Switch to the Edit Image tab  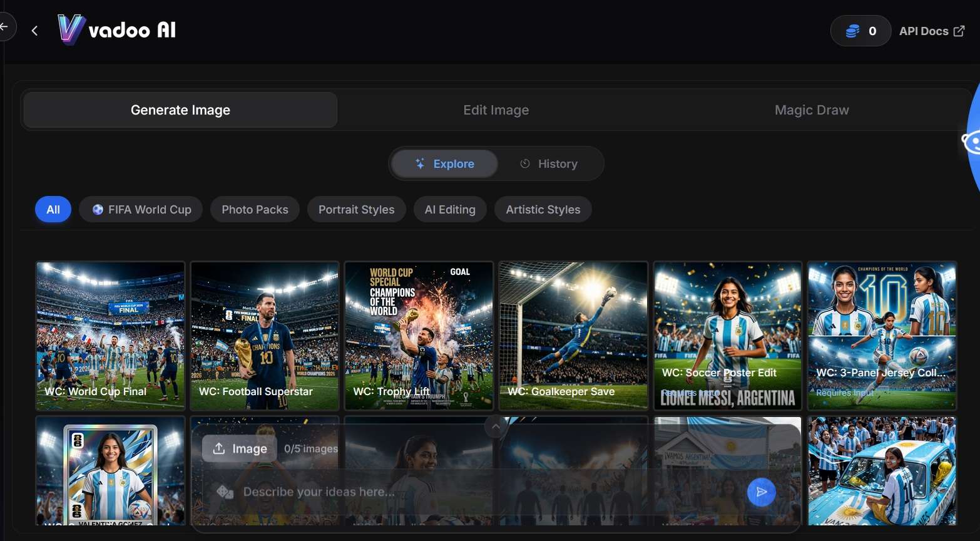(x=496, y=110)
